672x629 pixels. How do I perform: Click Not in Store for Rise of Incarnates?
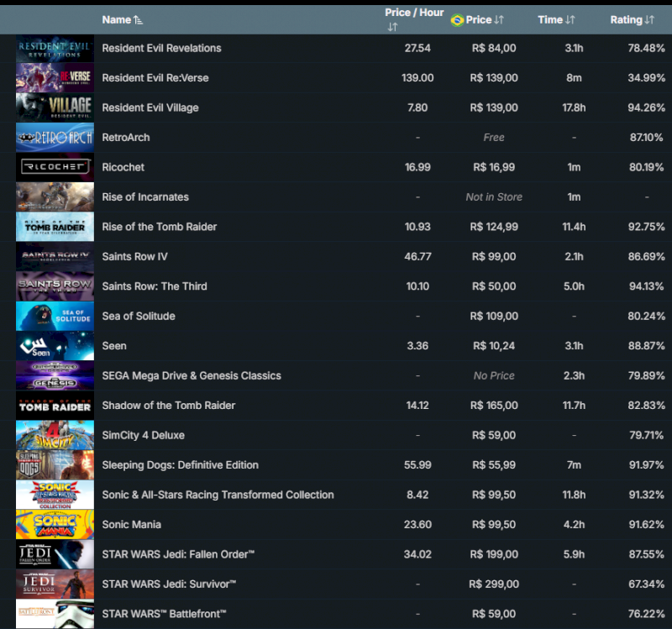coord(494,197)
